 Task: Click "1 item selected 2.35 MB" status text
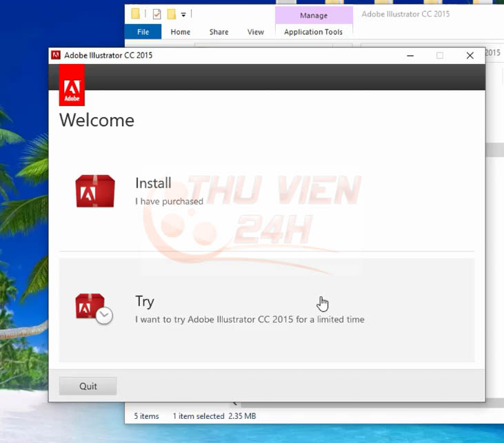214,416
